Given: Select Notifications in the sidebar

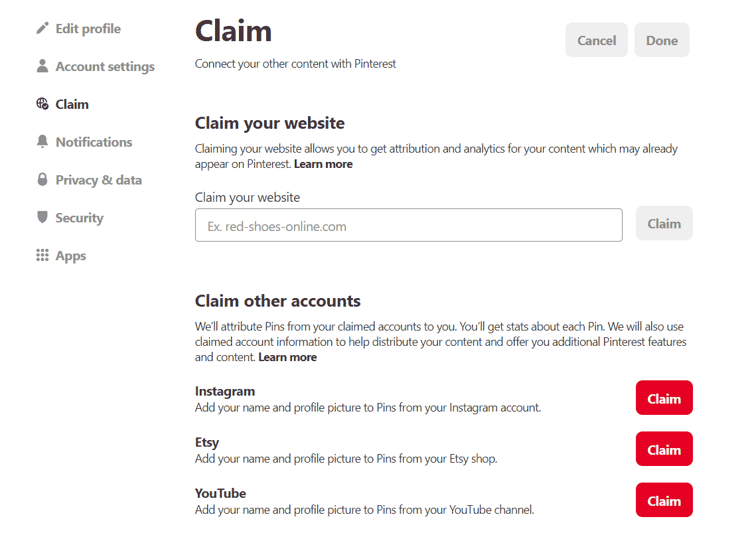Looking at the screenshot, I should point(94,142).
